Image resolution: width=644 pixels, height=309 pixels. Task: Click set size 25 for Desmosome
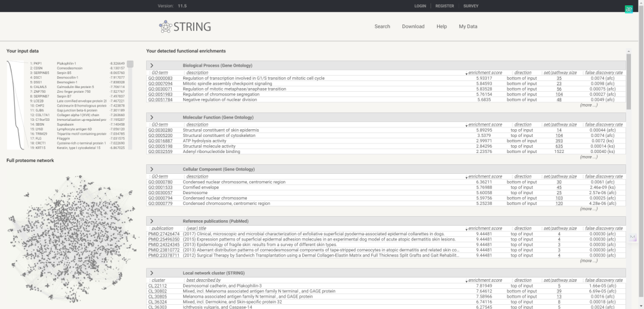tap(559, 193)
